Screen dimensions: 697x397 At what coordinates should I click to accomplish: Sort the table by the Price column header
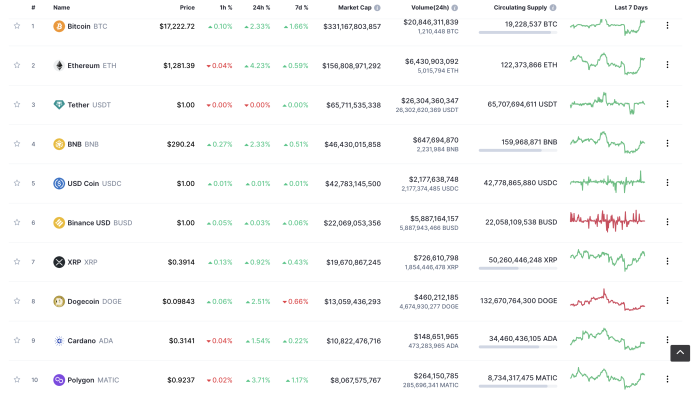(187, 8)
